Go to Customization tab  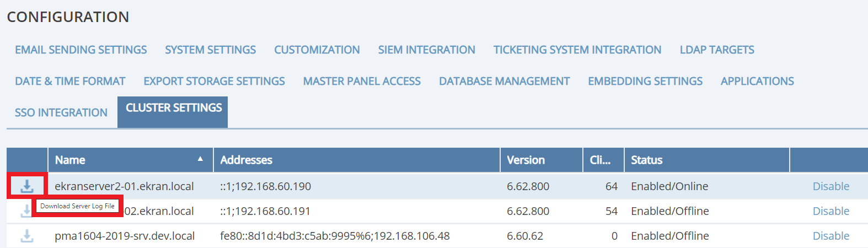click(317, 50)
